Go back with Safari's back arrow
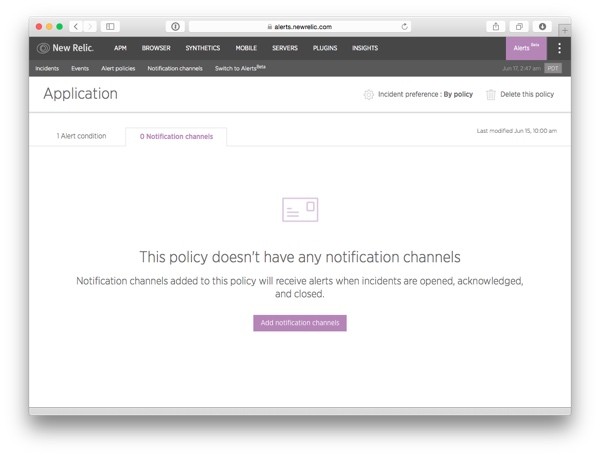600x457 pixels. (x=76, y=26)
